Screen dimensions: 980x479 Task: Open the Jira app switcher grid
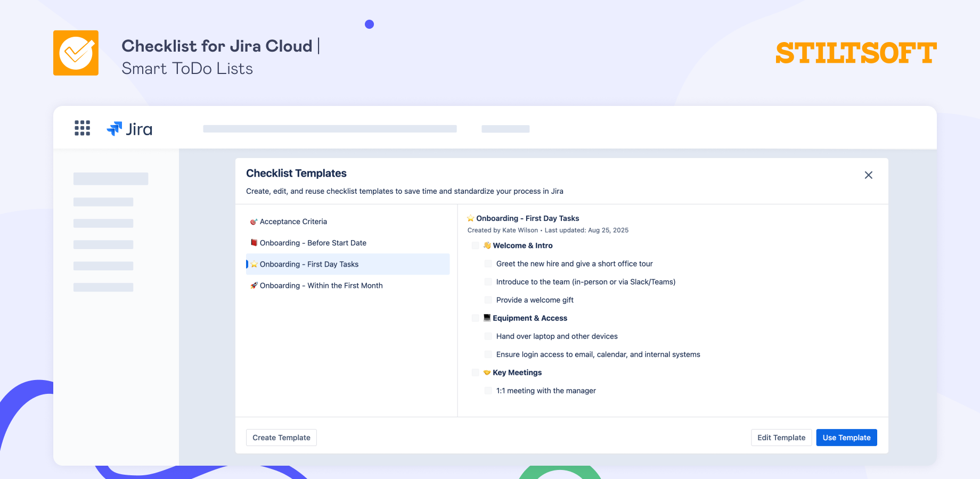click(82, 128)
